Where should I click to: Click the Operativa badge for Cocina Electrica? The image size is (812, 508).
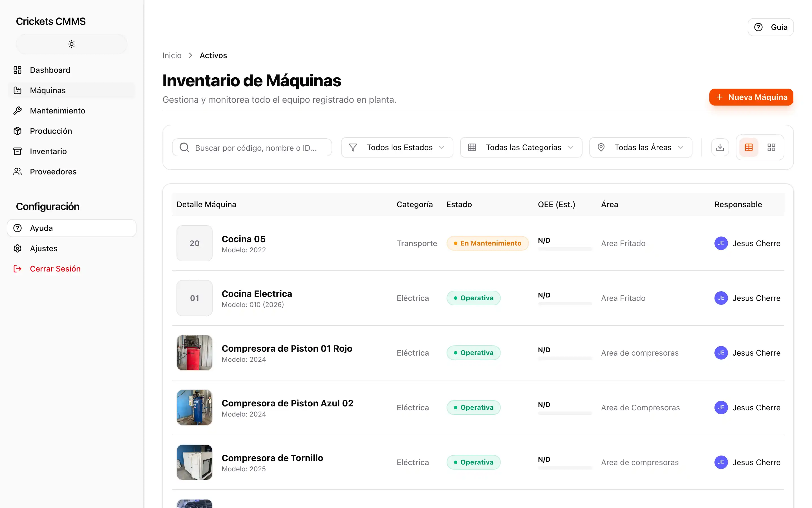point(473,298)
